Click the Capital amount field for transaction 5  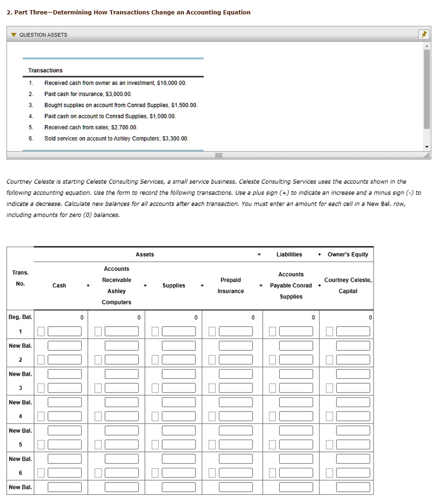pos(353,445)
